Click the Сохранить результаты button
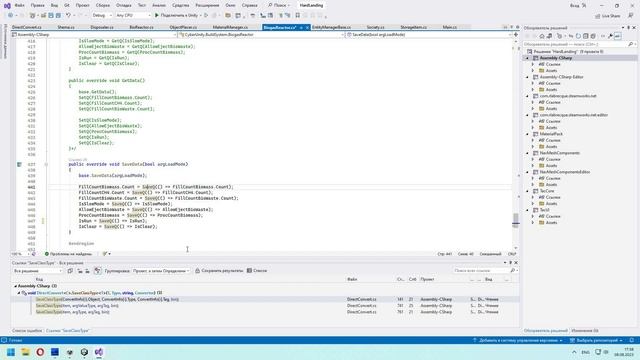This screenshot has height=360, width=640. 219,271
